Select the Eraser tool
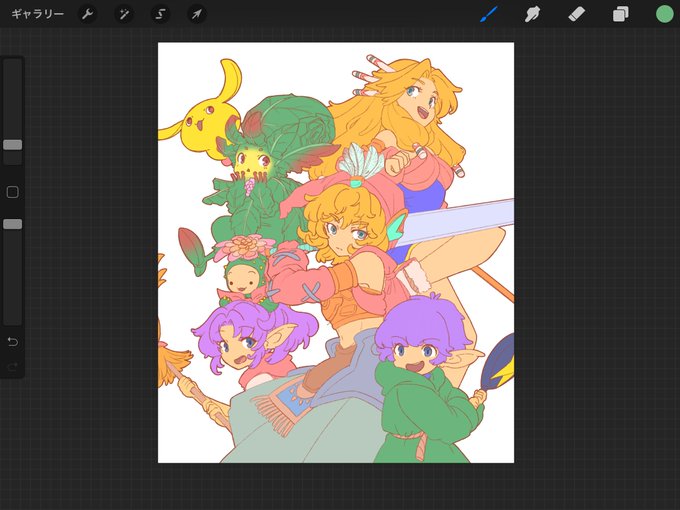This screenshot has height=510, width=680. tap(576, 14)
